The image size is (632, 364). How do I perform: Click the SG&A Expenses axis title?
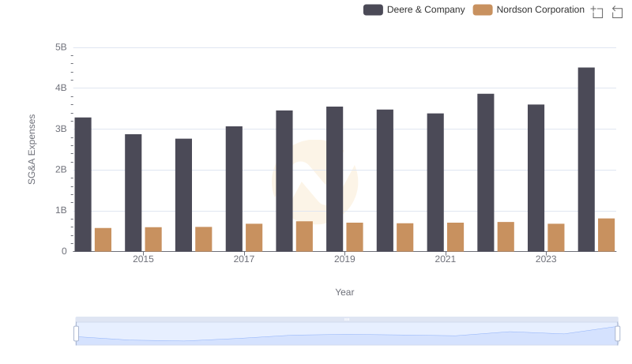coord(32,149)
